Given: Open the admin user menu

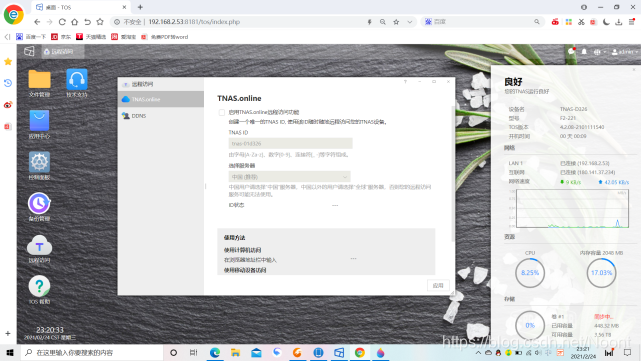Looking at the screenshot, I should [x=625, y=52].
